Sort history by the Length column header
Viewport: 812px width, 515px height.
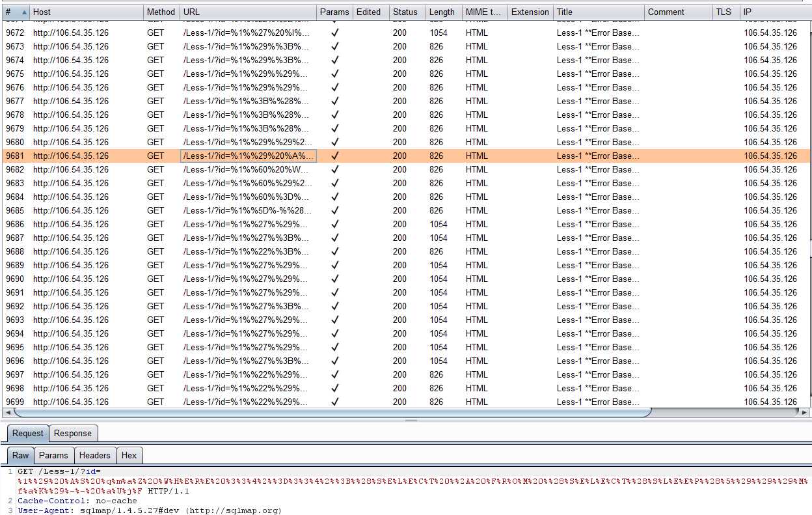[442, 12]
